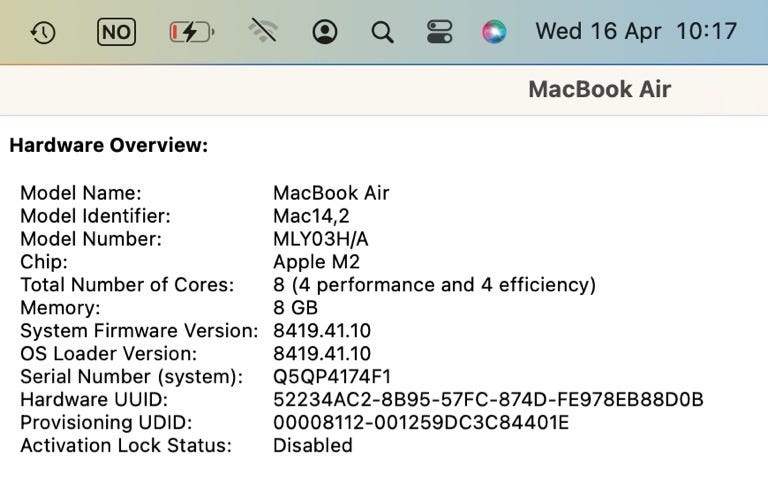The image size is (768, 484).
Task: Open the user account switcher icon
Action: click(324, 32)
